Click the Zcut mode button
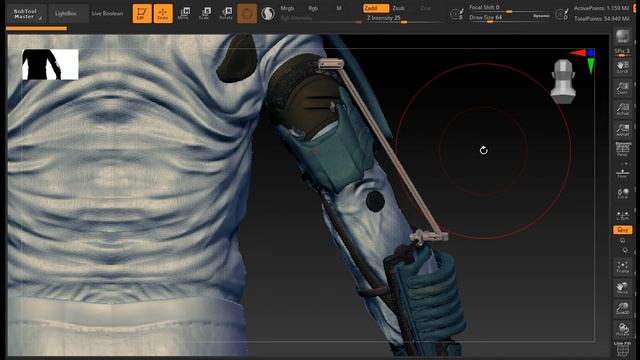The height and width of the screenshot is (360, 640). [425, 8]
